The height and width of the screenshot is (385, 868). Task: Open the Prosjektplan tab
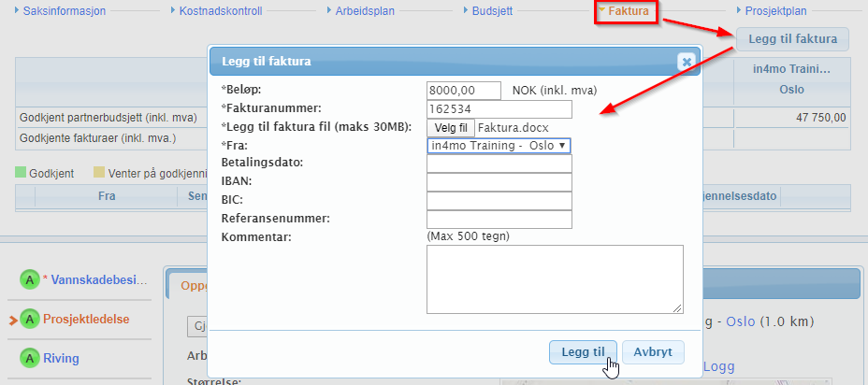pos(775,11)
